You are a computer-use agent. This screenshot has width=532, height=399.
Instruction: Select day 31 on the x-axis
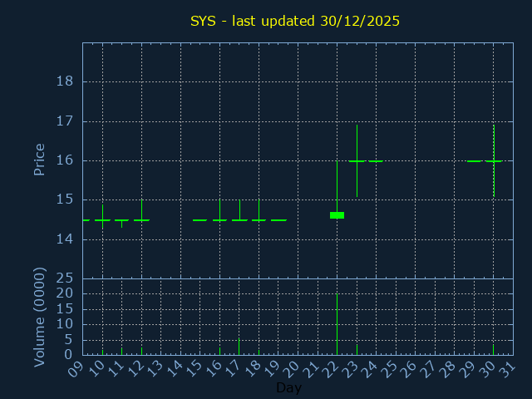(509, 367)
